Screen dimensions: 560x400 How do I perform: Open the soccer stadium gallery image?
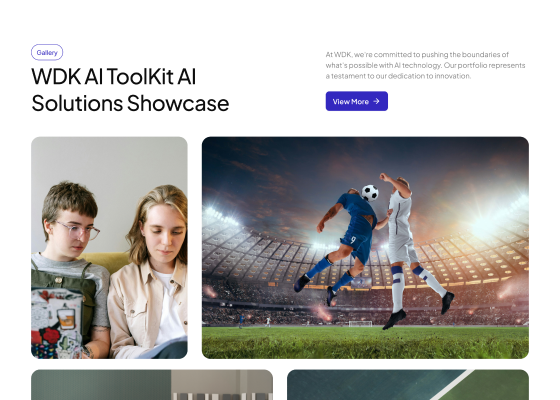[x=365, y=248]
